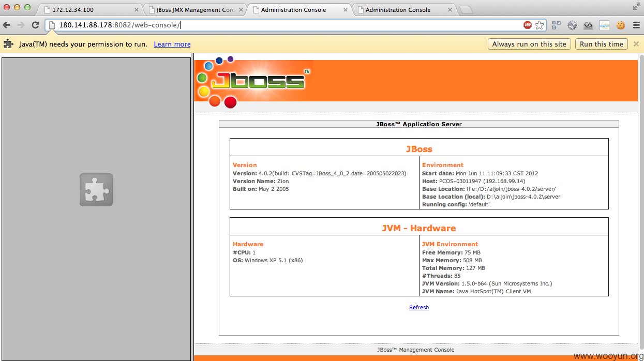644x361 pixels.
Task: Click the Version Name: Zion line
Action: (x=261, y=181)
